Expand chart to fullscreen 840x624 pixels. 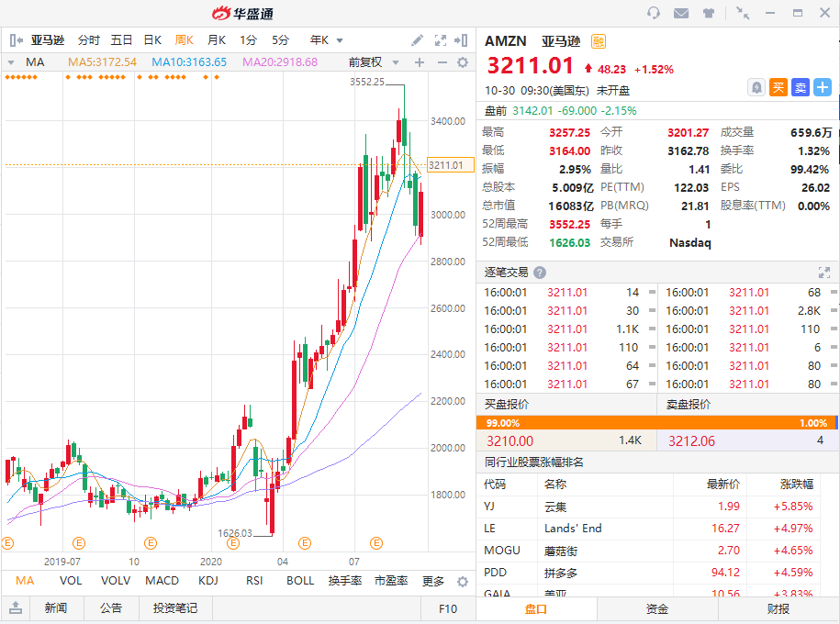(441, 40)
